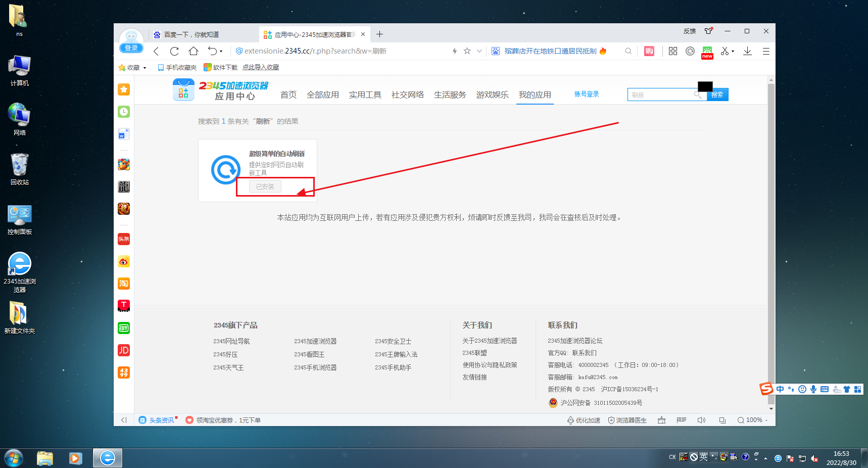The image size is (868, 468).
Task: Click the 登录 login avatar button
Action: [131, 41]
